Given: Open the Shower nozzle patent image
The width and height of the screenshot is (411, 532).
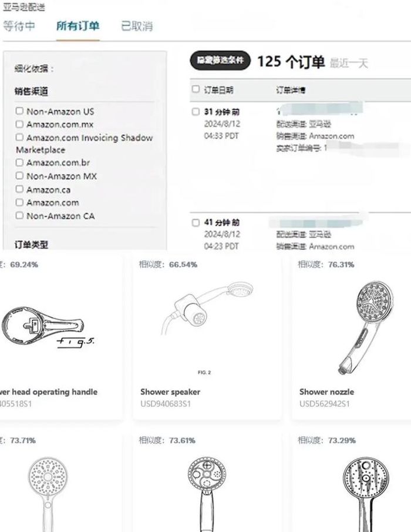Looking at the screenshot, I should pyautogui.click(x=365, y=327).
